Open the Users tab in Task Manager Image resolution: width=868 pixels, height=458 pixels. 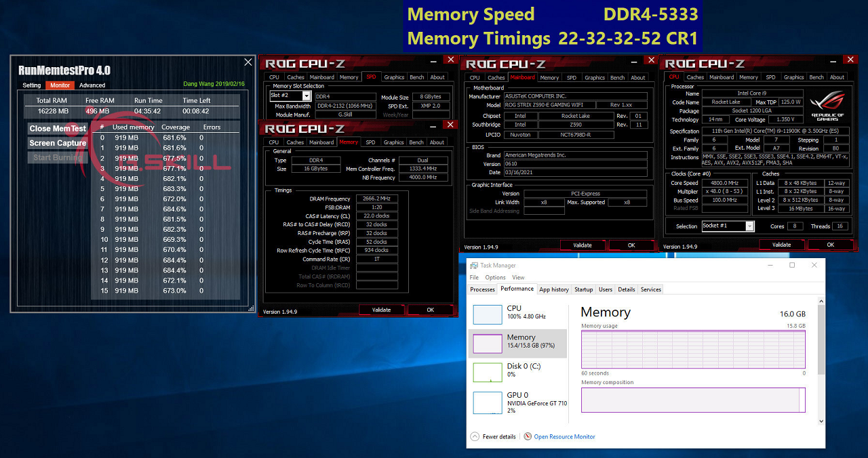(606, 289)
